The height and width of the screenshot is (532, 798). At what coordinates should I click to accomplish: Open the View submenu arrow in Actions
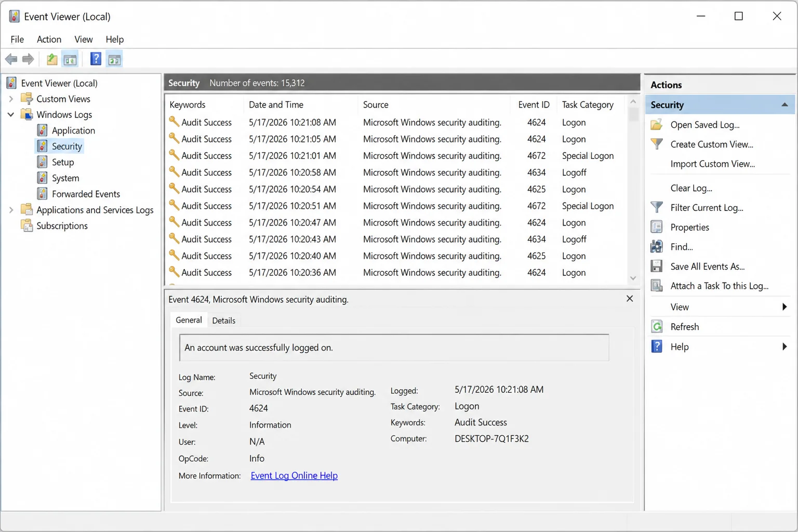coord(784,307)
